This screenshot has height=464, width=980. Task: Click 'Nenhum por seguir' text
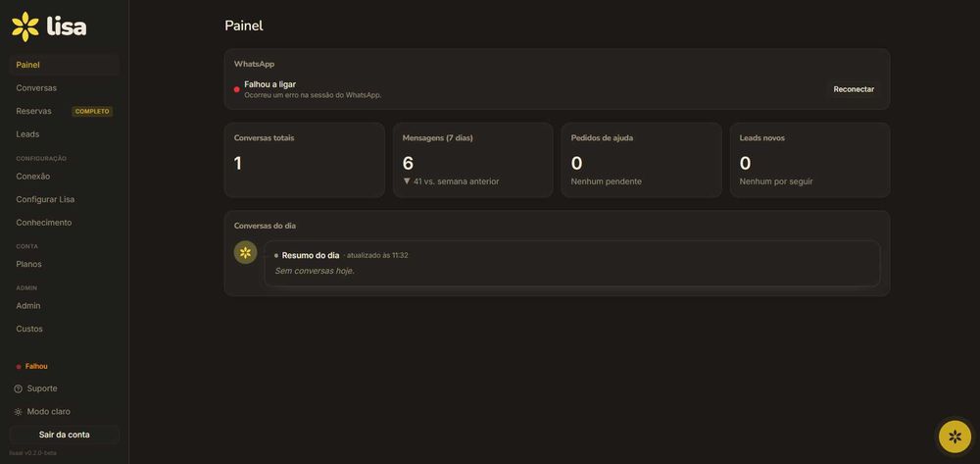click(x=776, y=181)
